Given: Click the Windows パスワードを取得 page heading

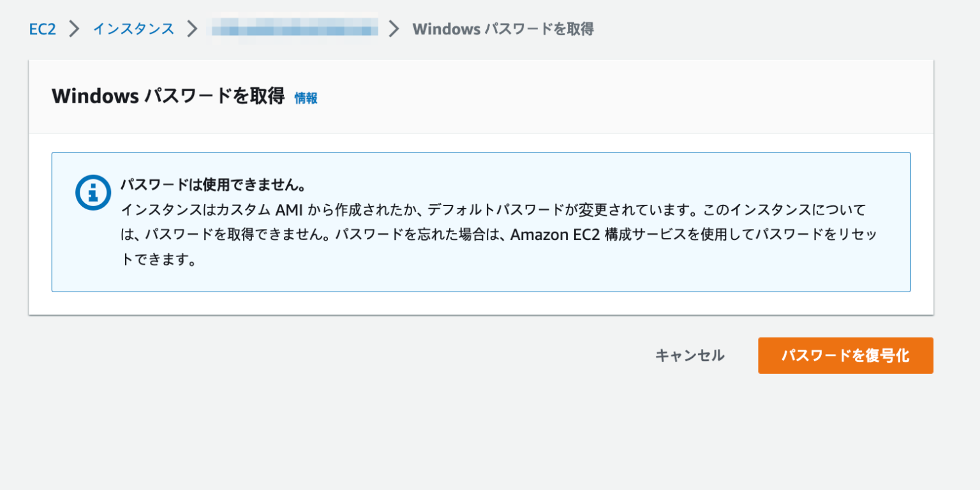Looking at the screenshot, I should pyautogui.click(x=169, y=96).
